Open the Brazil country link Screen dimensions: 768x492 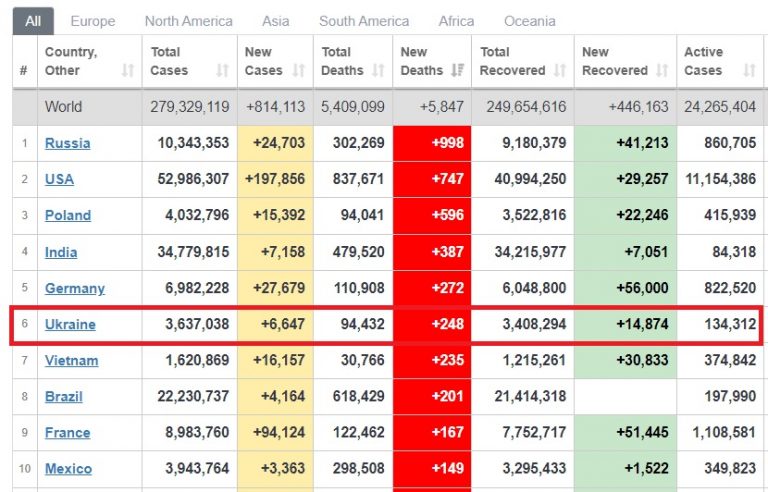point(64,397)
